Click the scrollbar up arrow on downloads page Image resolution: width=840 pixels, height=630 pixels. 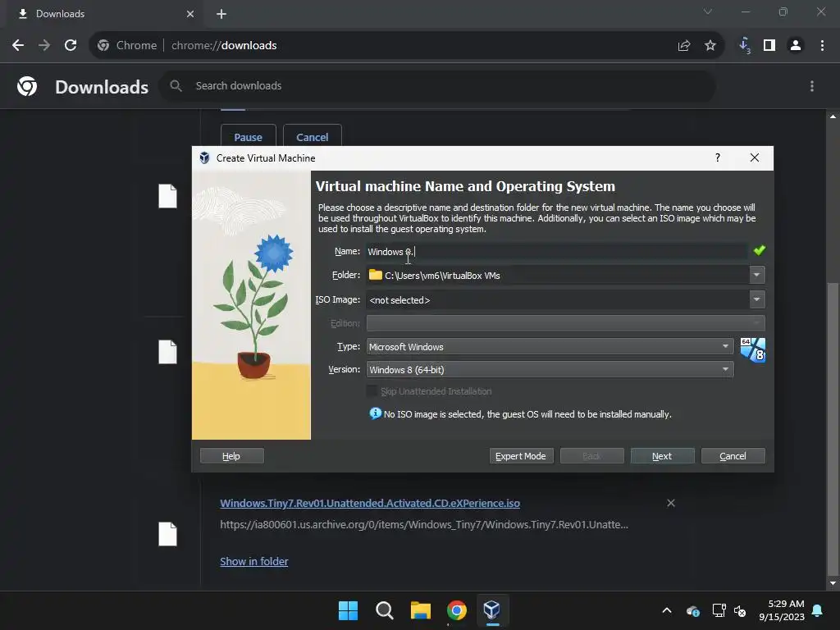click(x=833, y=116)
